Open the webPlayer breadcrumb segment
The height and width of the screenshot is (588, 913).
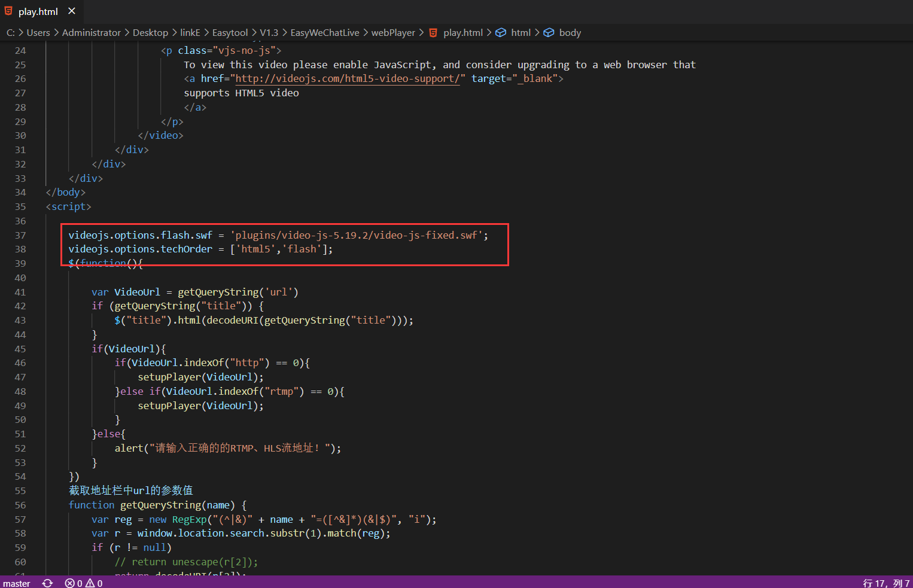point(393,32)
